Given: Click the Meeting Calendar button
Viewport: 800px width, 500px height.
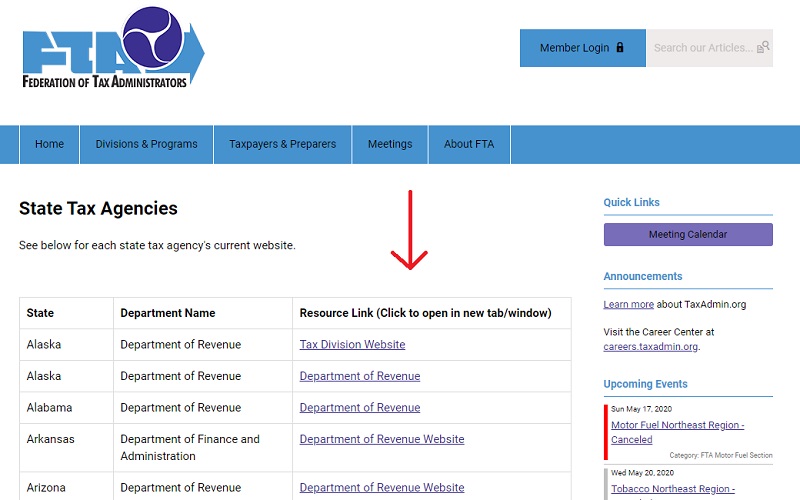Looking at the screenshot, I should click(x=688, y=235).
